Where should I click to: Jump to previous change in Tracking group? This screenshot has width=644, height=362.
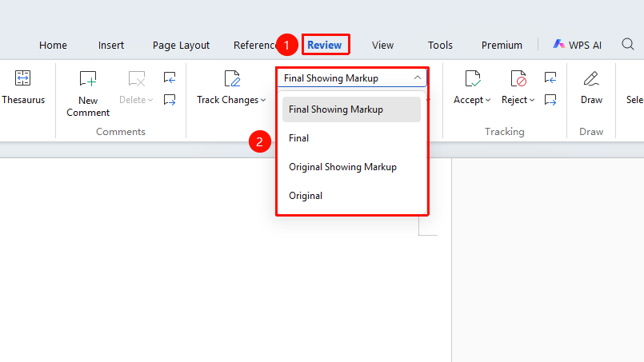(x=550, y=78)
